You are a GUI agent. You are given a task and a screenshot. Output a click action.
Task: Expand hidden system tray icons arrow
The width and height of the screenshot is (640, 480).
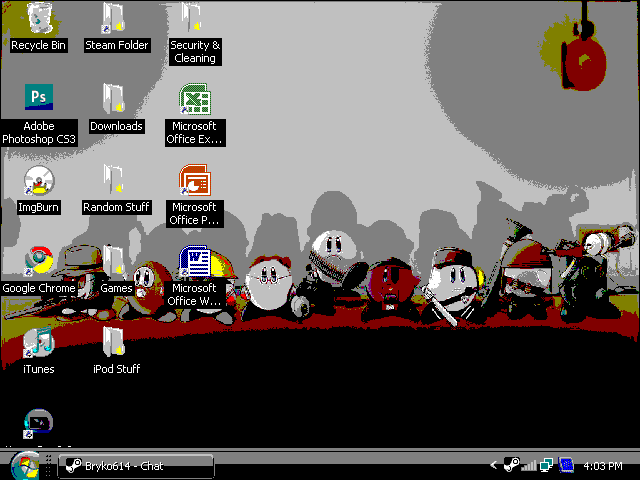[493, 466]
